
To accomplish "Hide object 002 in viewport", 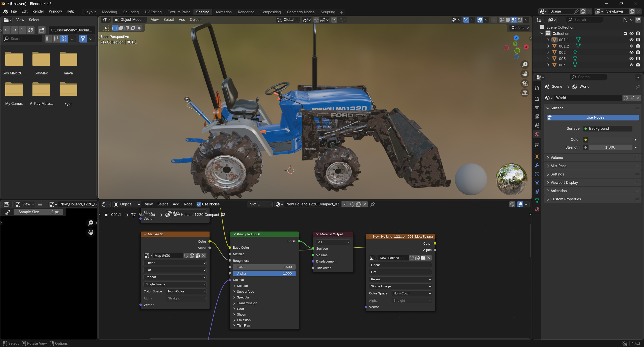I will (631, 52).
